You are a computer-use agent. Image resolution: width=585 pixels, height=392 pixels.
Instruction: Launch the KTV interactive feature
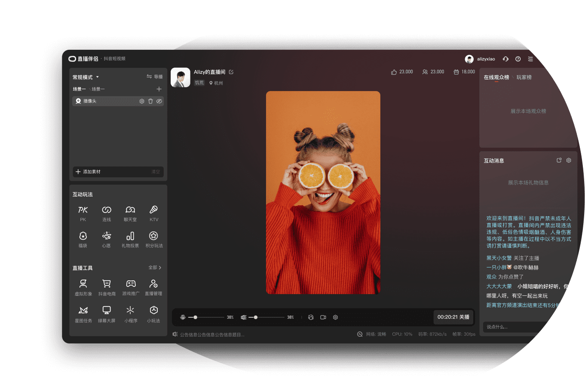click(153, 213)
